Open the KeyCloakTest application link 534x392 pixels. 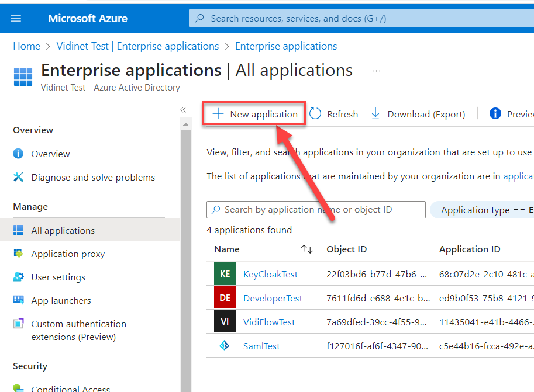[270, 274]
